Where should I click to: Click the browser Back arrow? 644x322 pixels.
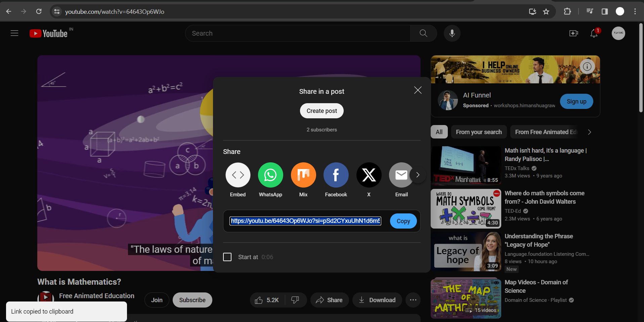click(9, 11)
